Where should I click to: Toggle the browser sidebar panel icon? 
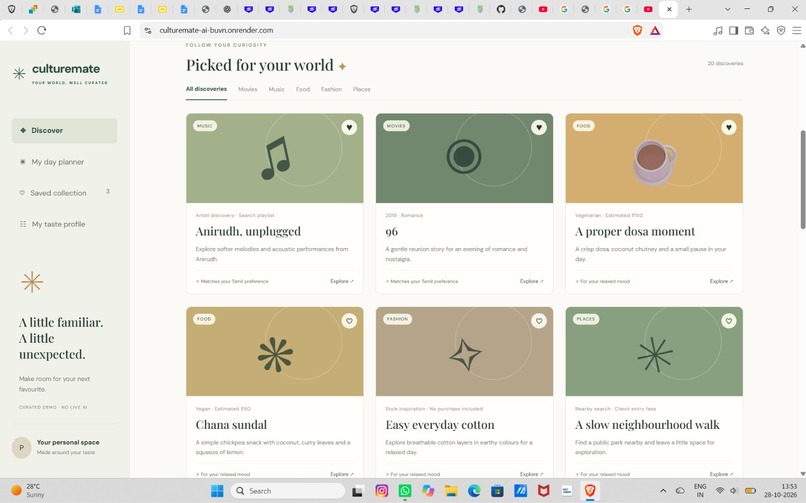[734, 30]
